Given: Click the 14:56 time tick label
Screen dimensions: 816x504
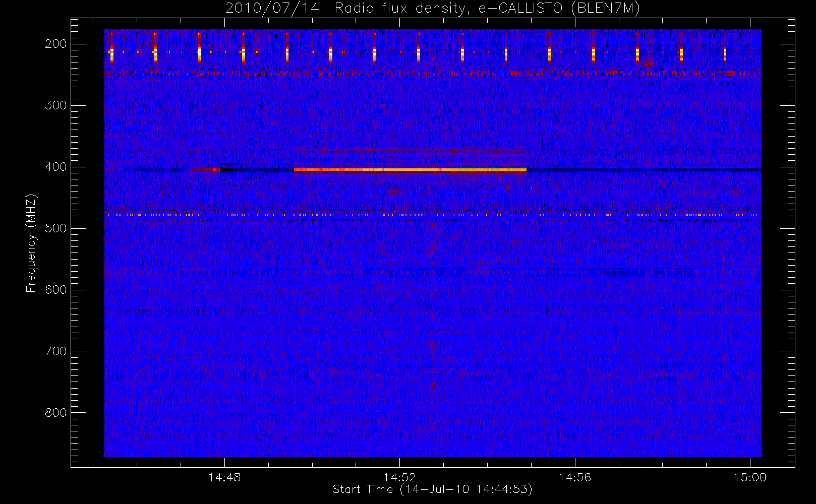Looking at the screenshot, I should click(x=575, y=477).
